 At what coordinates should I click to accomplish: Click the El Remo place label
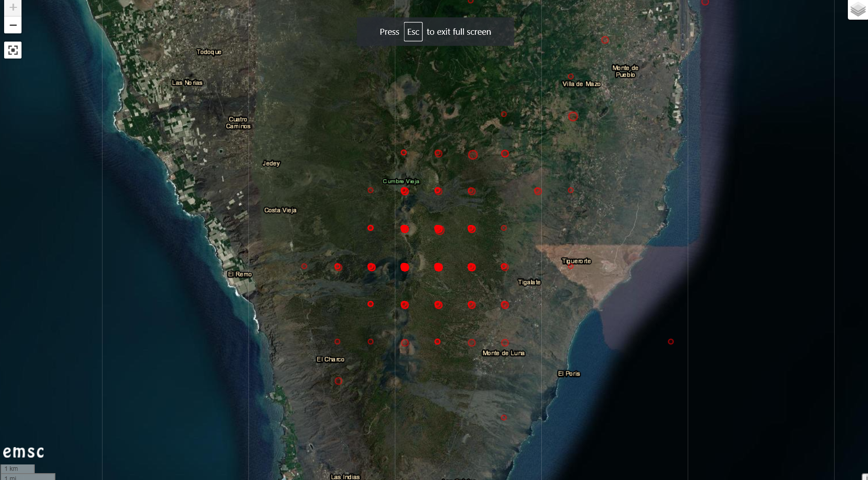coord(240,274)
